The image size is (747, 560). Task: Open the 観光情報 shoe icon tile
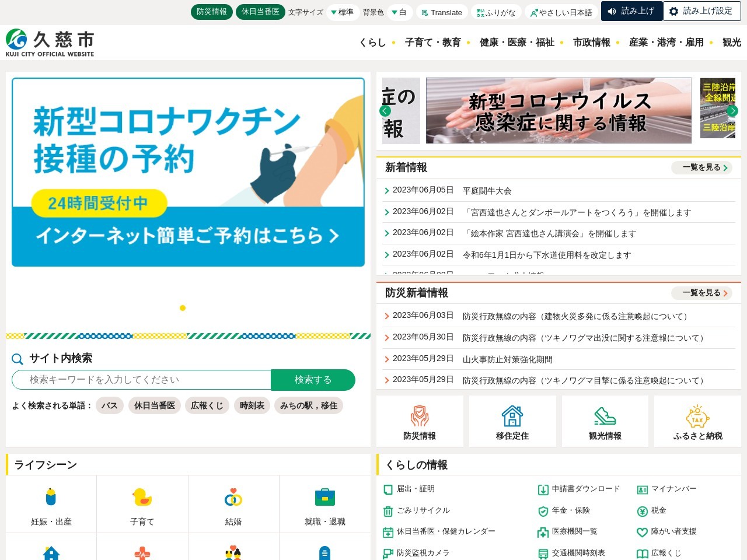tap(605, 422)
